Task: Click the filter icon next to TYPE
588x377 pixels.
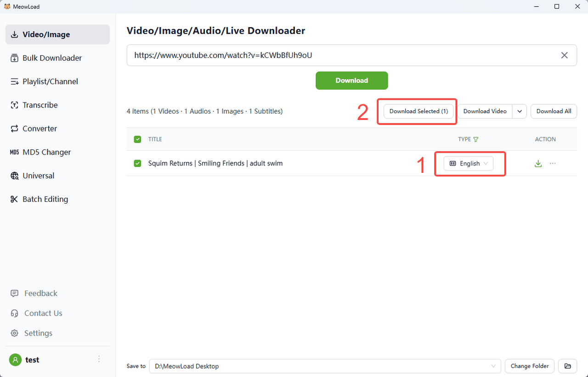Action: pos(476,139)
